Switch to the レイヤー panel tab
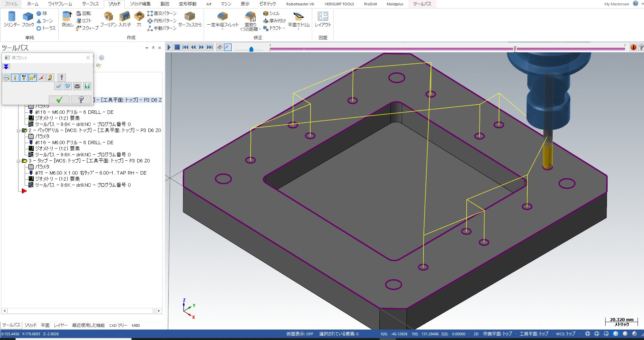This screenshot has height=340, width=644. (x=61, y=325)
